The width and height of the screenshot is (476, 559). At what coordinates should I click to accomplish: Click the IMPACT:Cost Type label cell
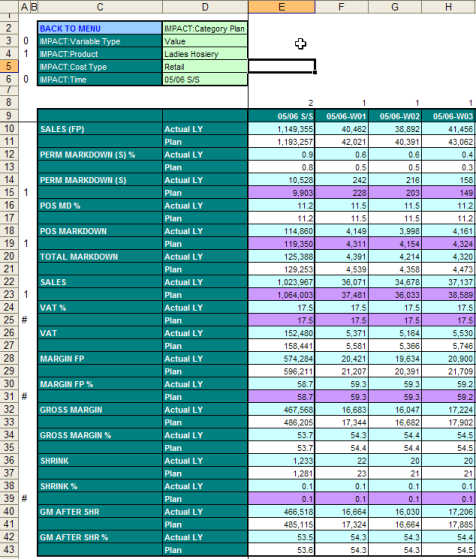point(100,67)
